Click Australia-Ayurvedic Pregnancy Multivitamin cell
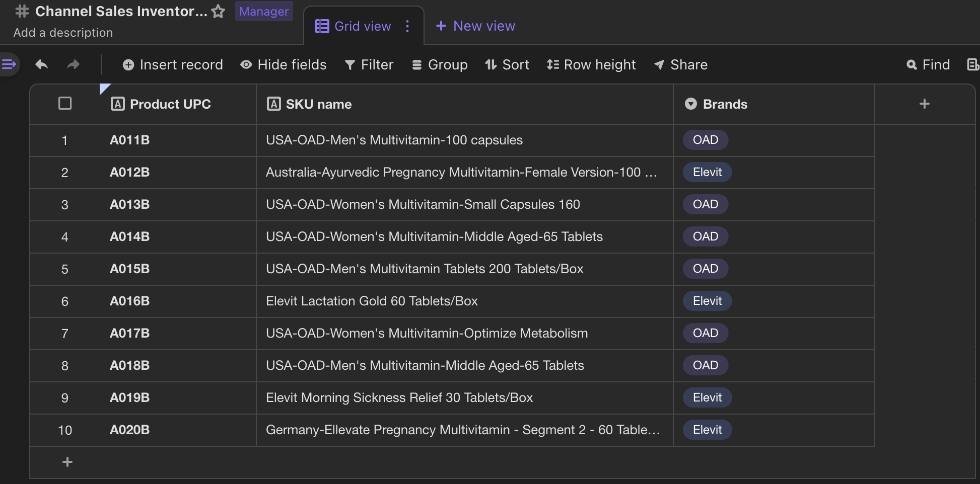Viewport: 980px width, 484px height. [465, 173]
